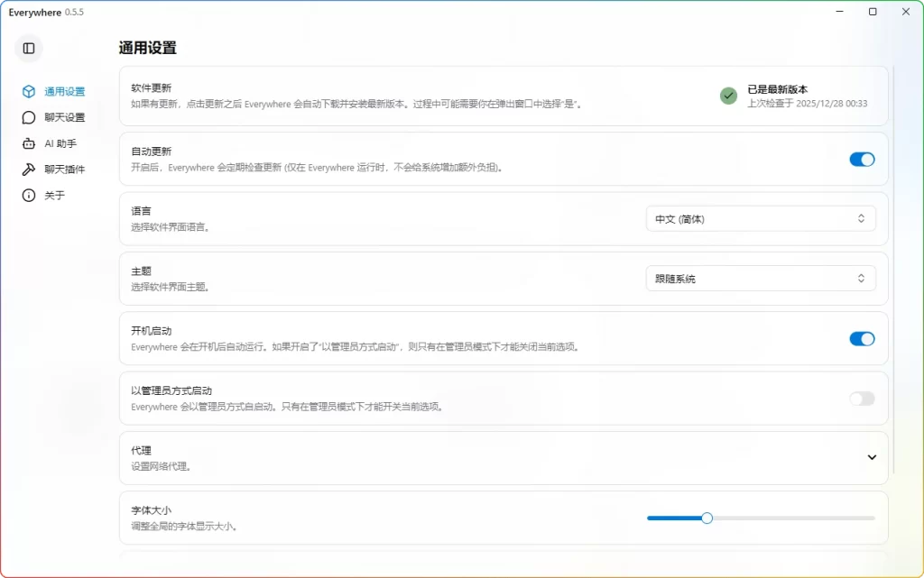Open the 关于 page from the sidebar
This screenshot has width=924, height=578.
[x=56, y=196]
